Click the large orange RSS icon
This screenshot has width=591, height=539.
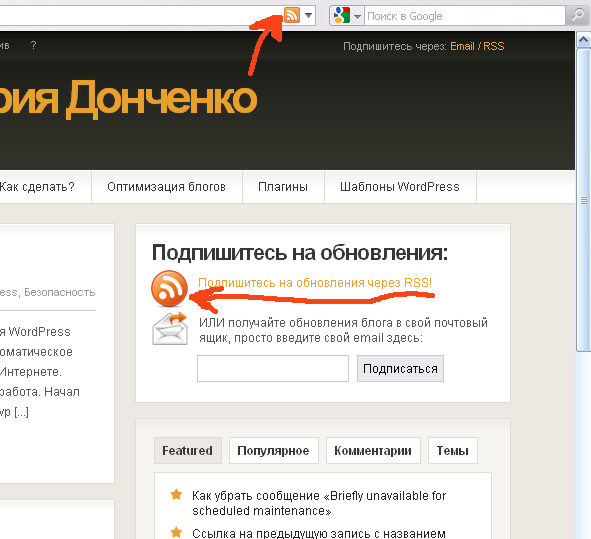coord(169,288)
